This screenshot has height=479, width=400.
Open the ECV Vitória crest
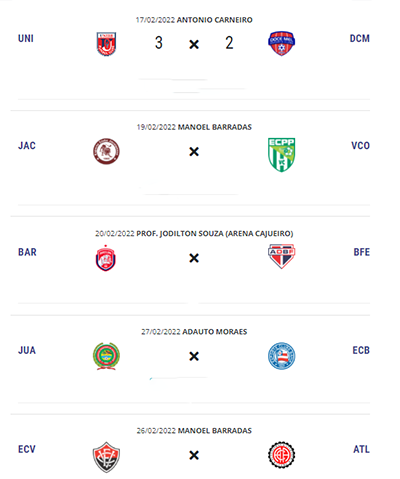(106, 457)
